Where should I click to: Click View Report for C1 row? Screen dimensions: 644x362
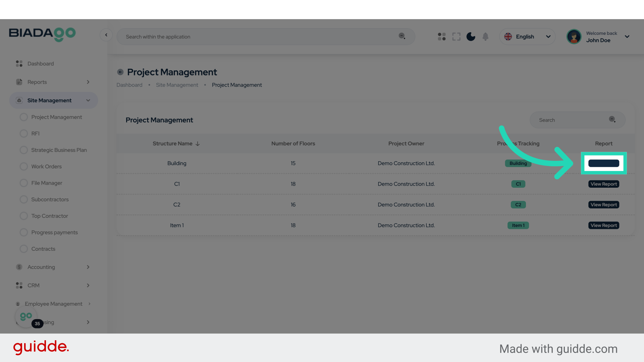(603, 184)
